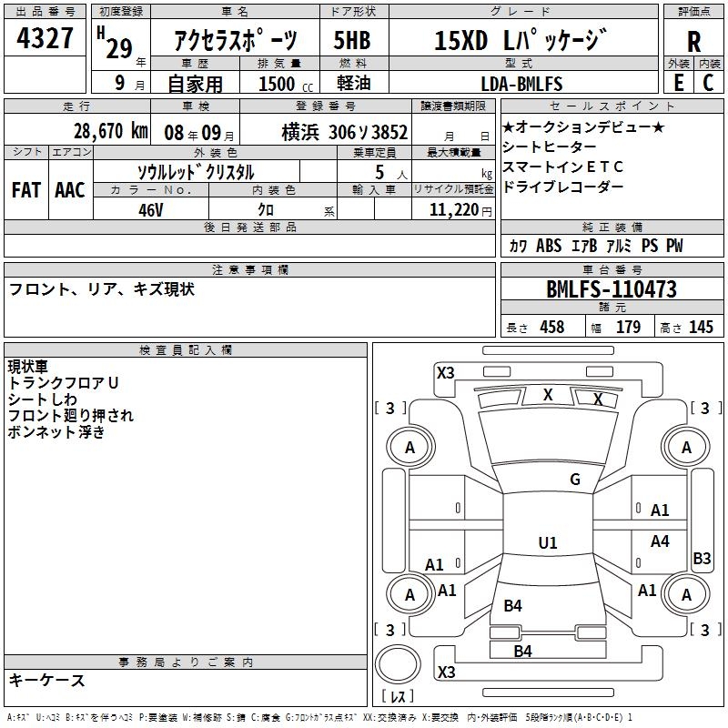Click the B3 mark on the side sill
The image size is (728, 728).
(702, 558)
